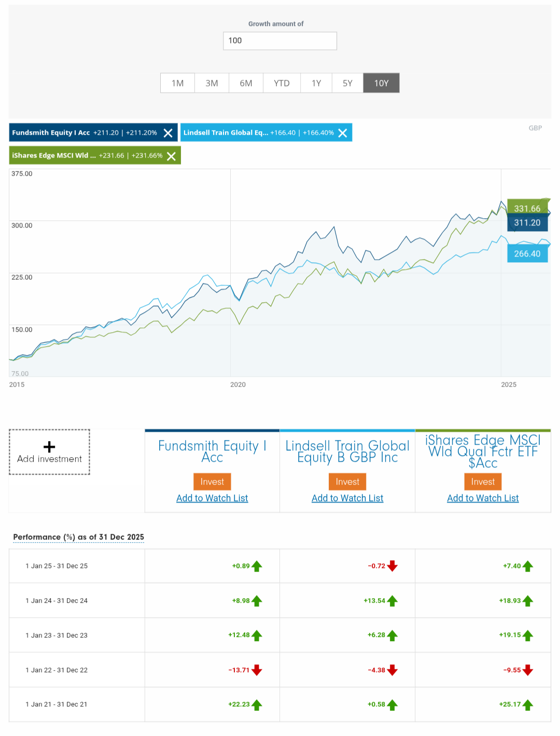Image resolution: width=560 pixels, height=736 pixels.
Task: Add Fundsmith Equity to Watch List
Action: [212, 498]
